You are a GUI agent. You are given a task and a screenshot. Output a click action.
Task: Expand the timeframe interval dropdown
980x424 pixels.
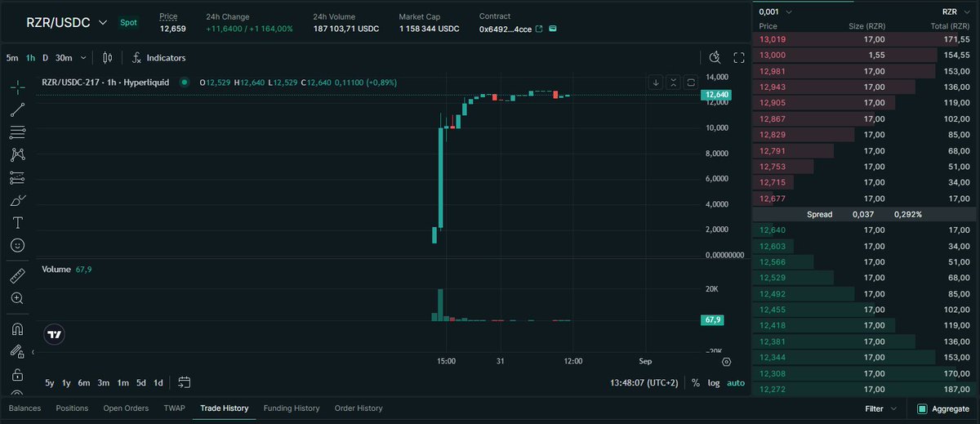(x=84, y=58)
